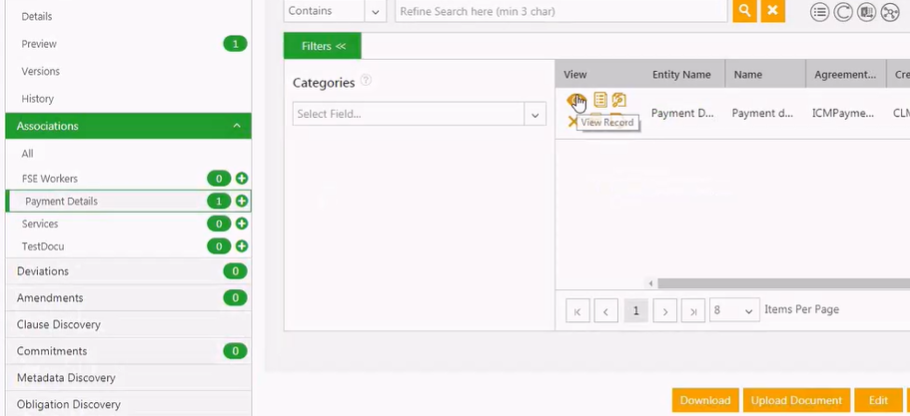The image size is (910, 416).
Task: Click the plus icon beside FSE Workers
Action: click(x=242, y=179)
